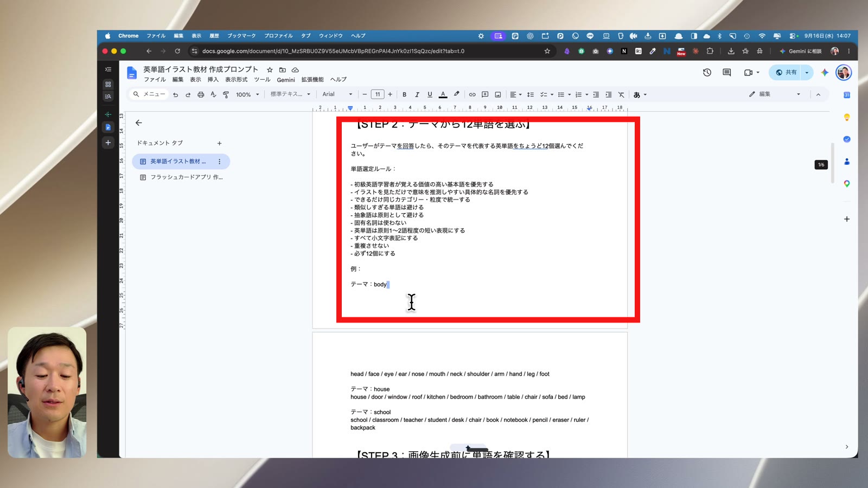Click the 共有 share button

tap(786, 72)
